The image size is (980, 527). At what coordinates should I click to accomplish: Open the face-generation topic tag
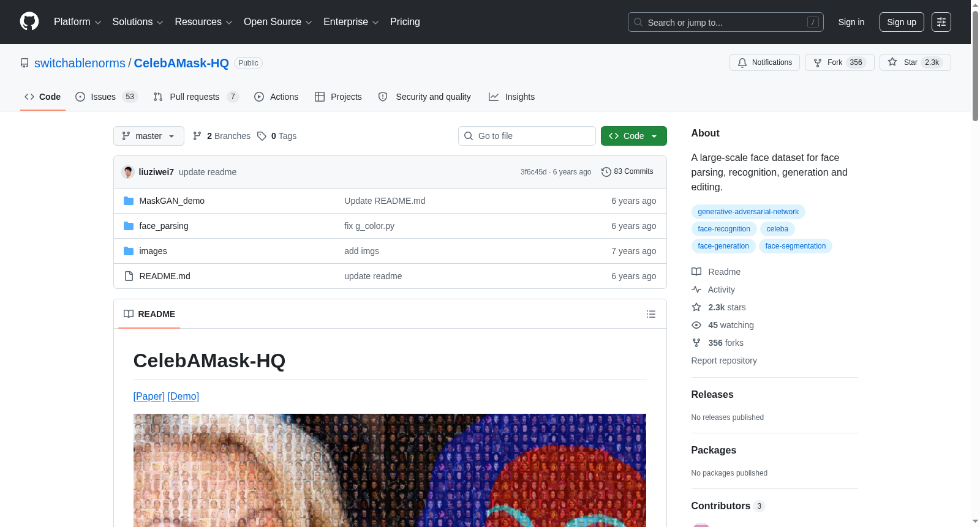pos(723,246)
